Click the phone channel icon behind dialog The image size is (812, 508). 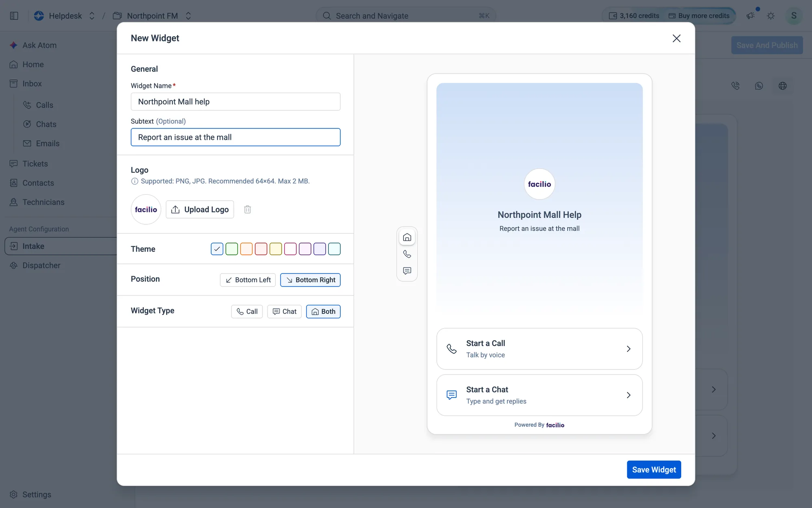(x=735, y=86)
